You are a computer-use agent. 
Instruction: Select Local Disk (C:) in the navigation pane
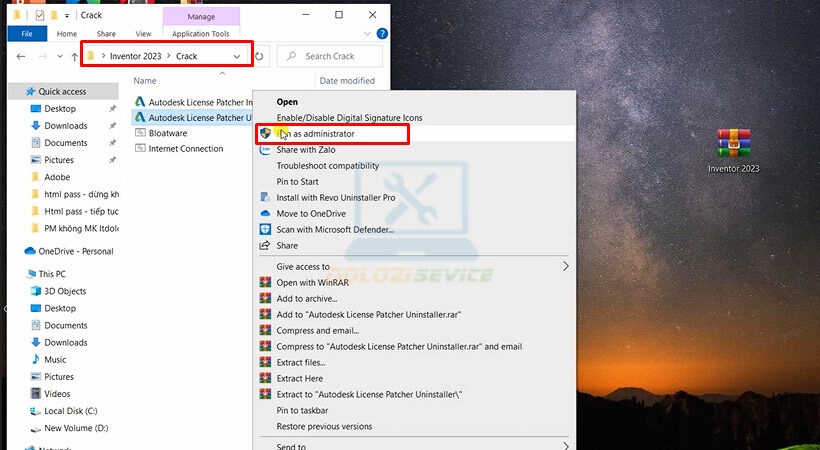(x=70, y=411)
